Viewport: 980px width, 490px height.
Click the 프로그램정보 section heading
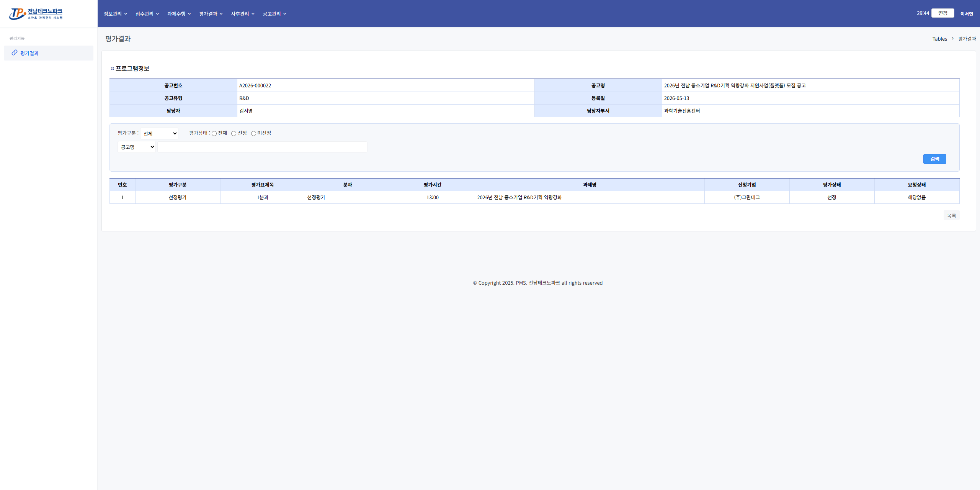[132, 69]
